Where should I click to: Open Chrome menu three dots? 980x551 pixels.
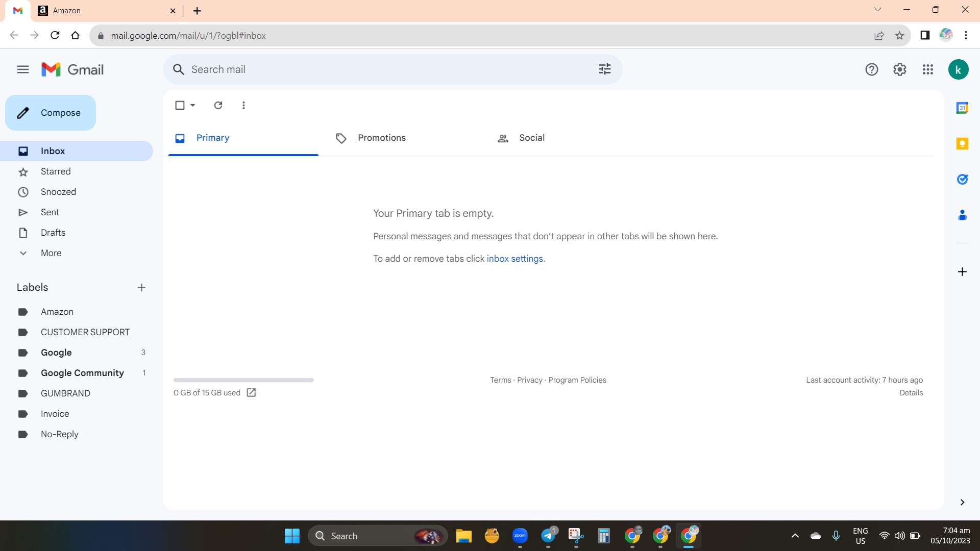[x=966, y=35]
